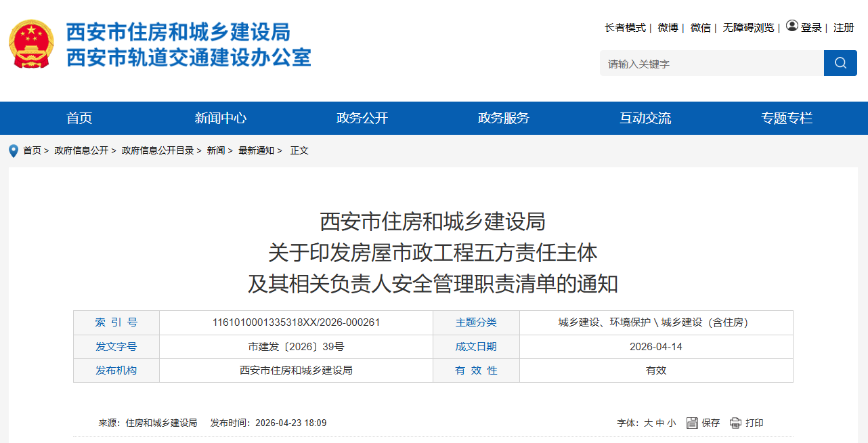The image size is (868, 443).
Task: Enable 长者模式 elder mode
Action: pos(625,28)
